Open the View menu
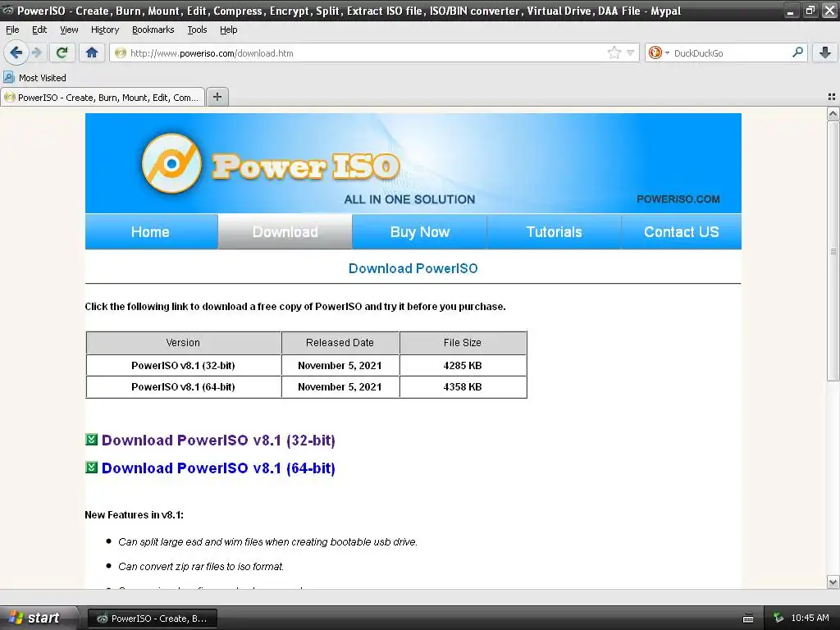The image size is (840, 630). click(69, 30)
